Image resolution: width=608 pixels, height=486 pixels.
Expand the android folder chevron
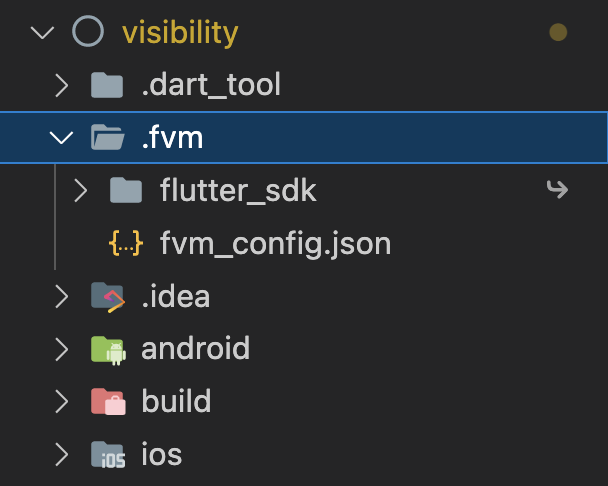click(62, 349)
